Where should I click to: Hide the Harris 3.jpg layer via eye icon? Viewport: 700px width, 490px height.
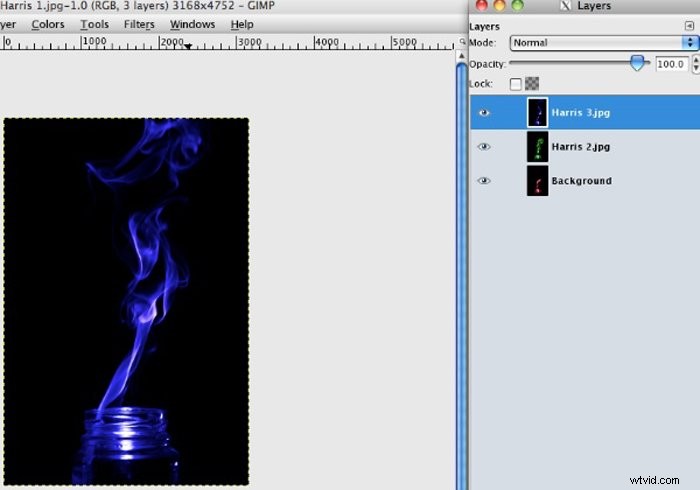pyautogui.click(x=484, y=113)
